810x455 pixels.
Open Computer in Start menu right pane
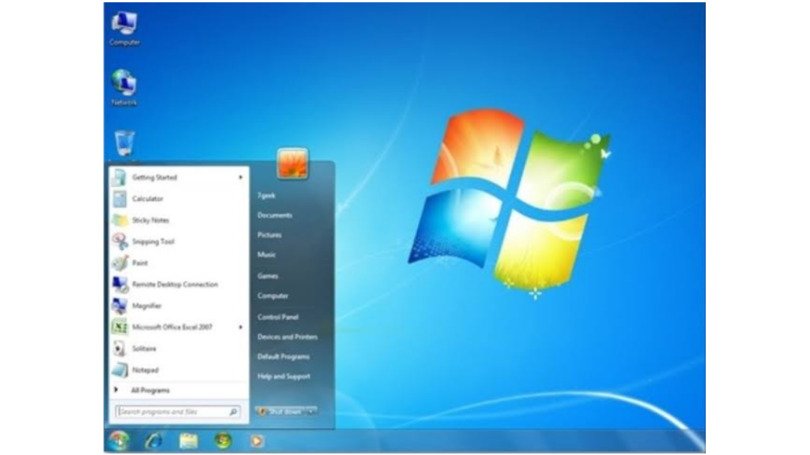[273, 296]
